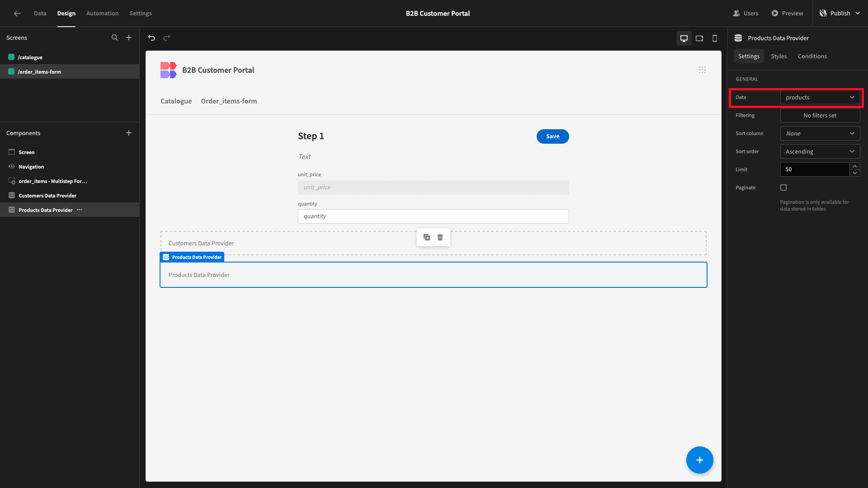This screenshot has width=868, height=488.
Task: Decrease the Limit value with down arrow
Action: pos(855,173)
